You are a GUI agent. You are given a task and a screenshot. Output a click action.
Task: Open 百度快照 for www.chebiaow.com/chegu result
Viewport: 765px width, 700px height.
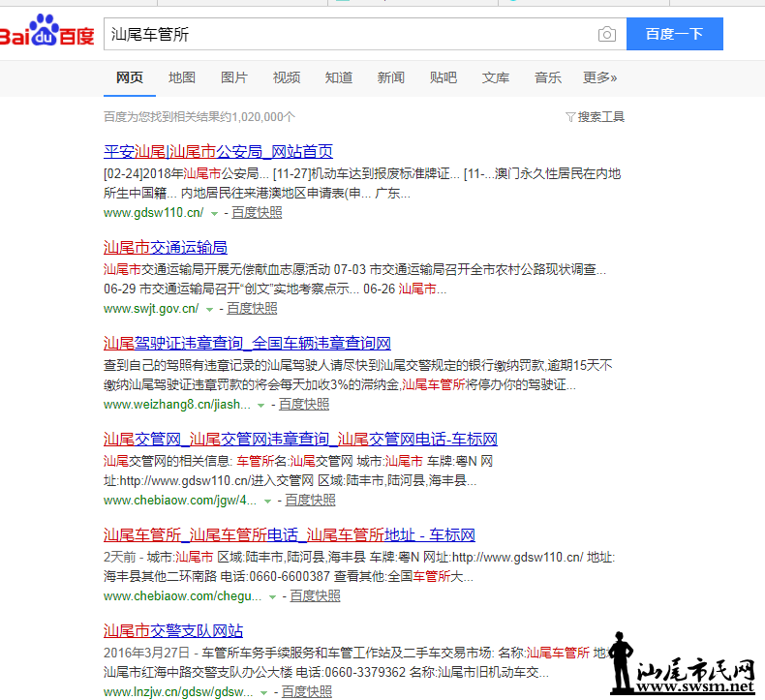pos(315,596)
